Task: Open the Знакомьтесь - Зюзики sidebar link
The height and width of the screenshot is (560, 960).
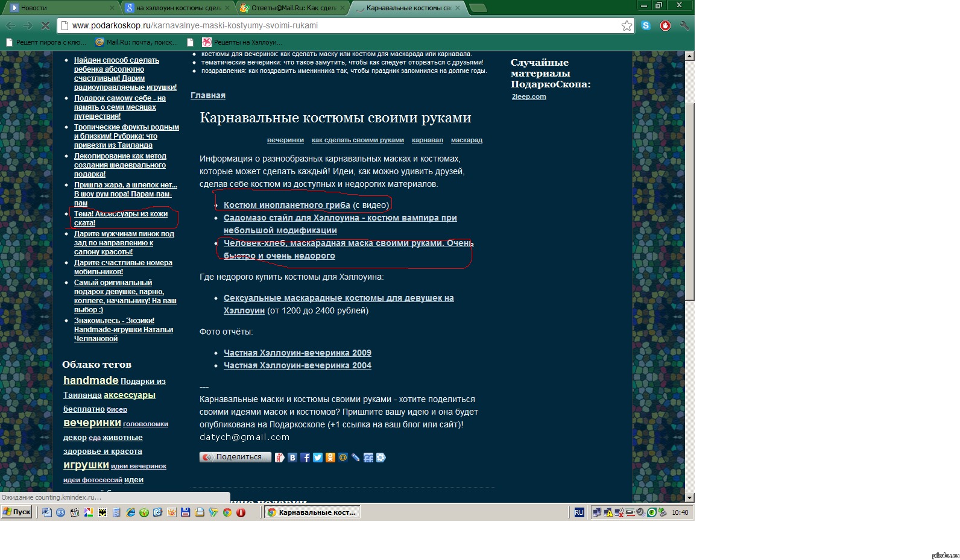Action: coord(124,329)
